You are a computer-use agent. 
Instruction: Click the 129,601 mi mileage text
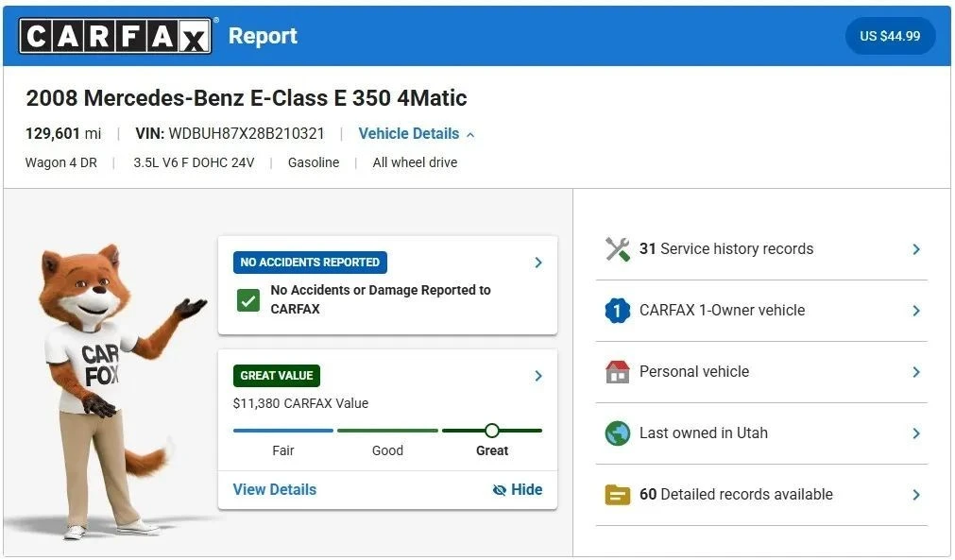click(63, 133)
